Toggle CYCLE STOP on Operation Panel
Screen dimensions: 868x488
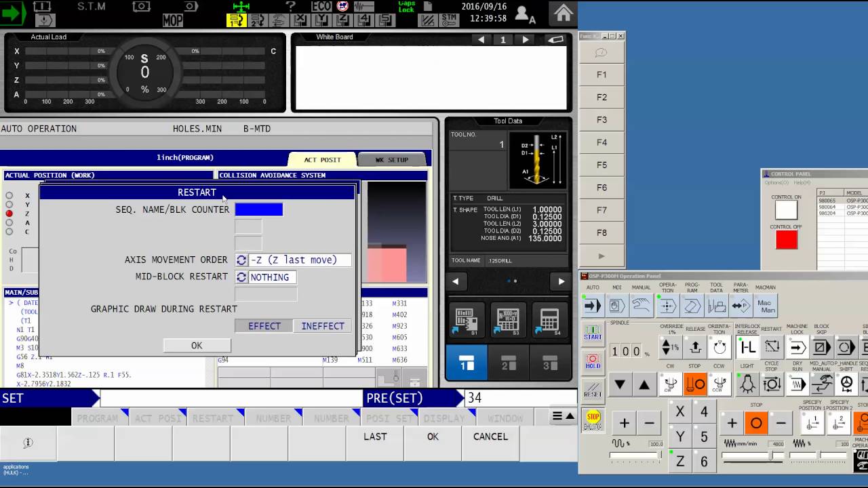pyautogui.click(x=772, y=384)
